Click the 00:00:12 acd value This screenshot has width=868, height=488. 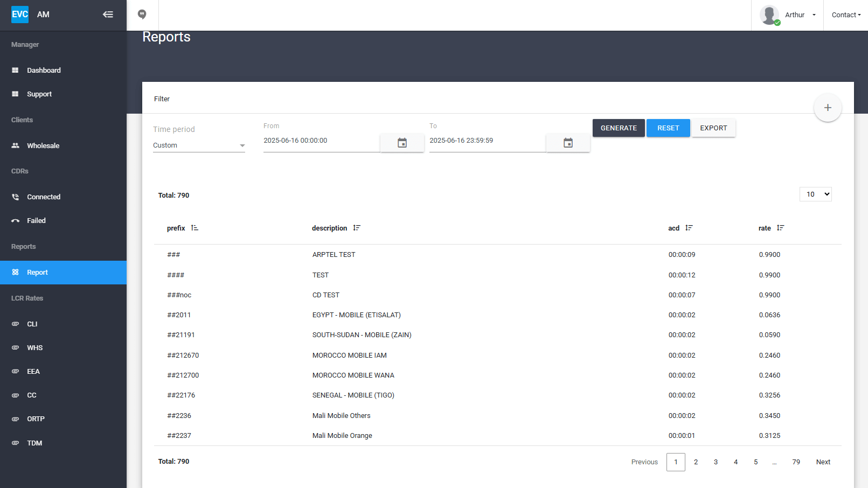(x=682, y=275)
